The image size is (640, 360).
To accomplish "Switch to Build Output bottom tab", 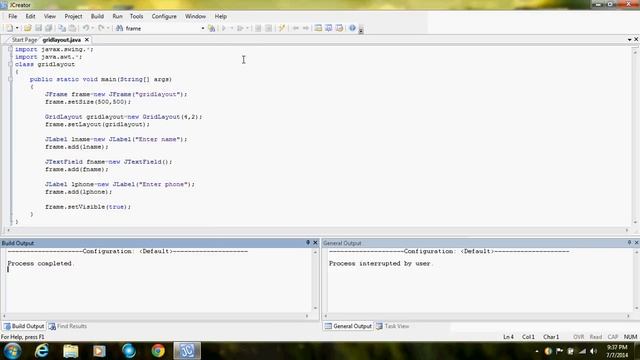I will pyautogui.click(x=24, y=326).
